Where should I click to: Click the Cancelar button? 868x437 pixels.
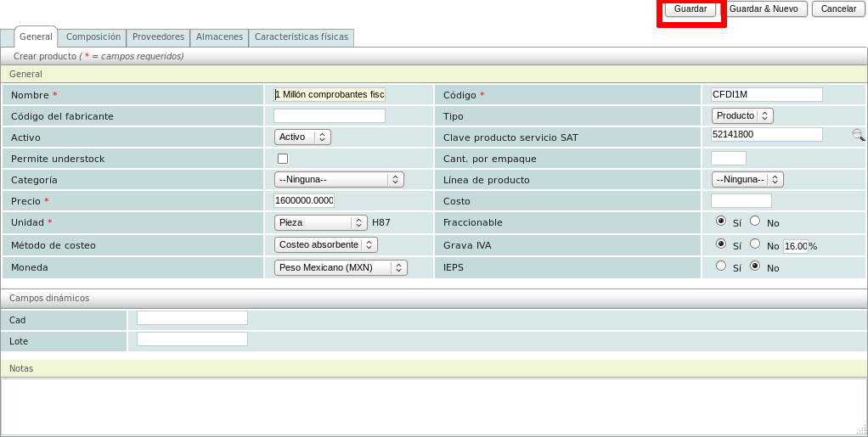pyautogui.click(x=837, y=8)
